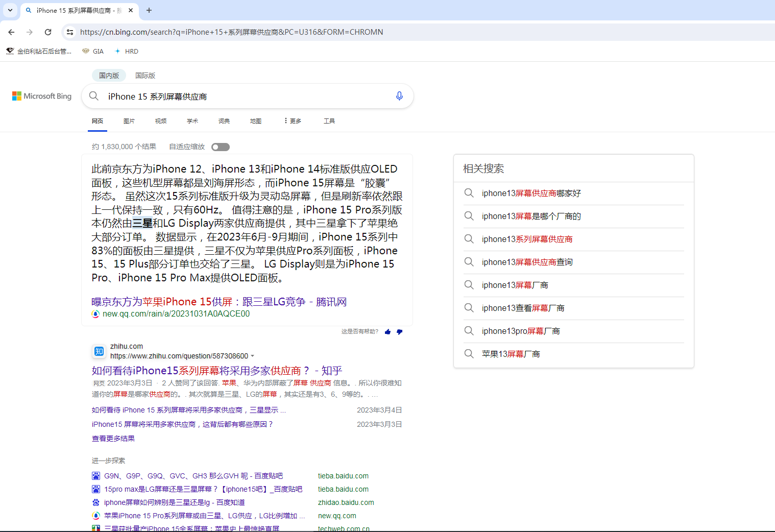Click 查看更多结果 under the Zhihu result
The height and width of the screenshot is (532, 775).
(113, 439)
